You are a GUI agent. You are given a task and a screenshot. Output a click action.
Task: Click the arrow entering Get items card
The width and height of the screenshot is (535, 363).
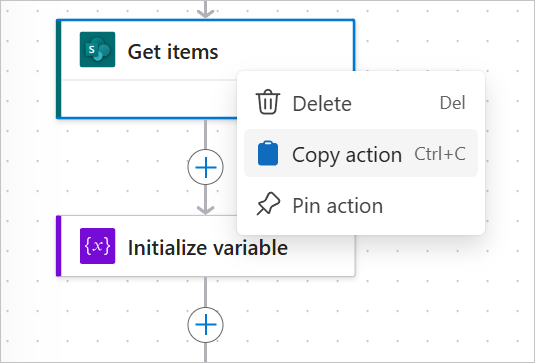[x=205, y=10]
